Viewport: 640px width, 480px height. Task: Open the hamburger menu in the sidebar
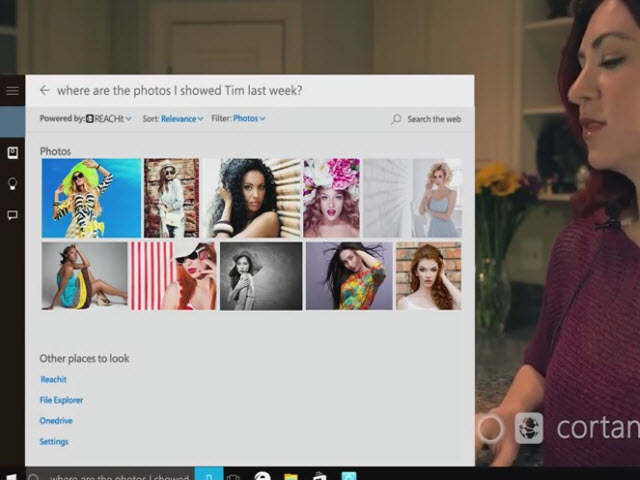pos(12,91)
